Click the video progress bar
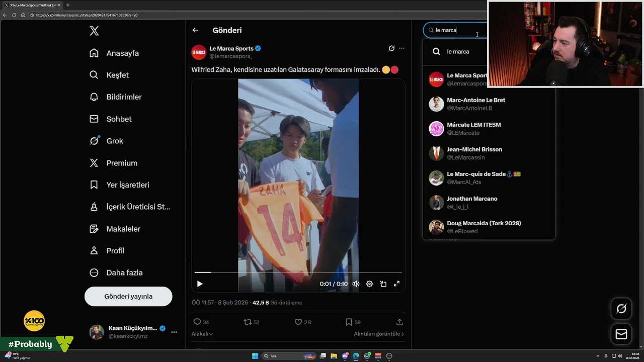This screenshot has height=362, width=644. 298,272
